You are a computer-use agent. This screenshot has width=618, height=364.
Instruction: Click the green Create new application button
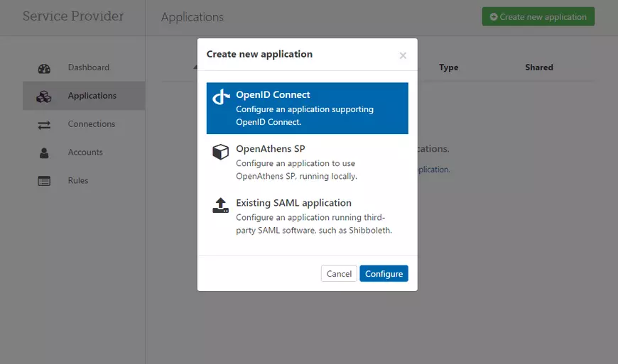coord(538,16)
